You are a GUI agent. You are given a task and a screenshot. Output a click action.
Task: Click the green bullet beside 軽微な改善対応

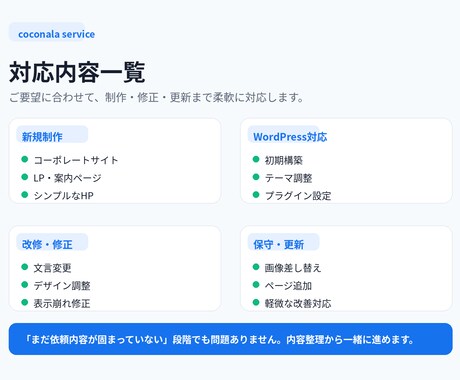[256, 302]
